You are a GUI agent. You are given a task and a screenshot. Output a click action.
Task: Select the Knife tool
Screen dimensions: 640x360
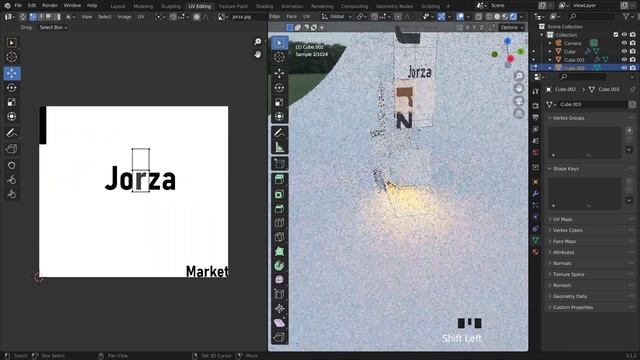280,237
